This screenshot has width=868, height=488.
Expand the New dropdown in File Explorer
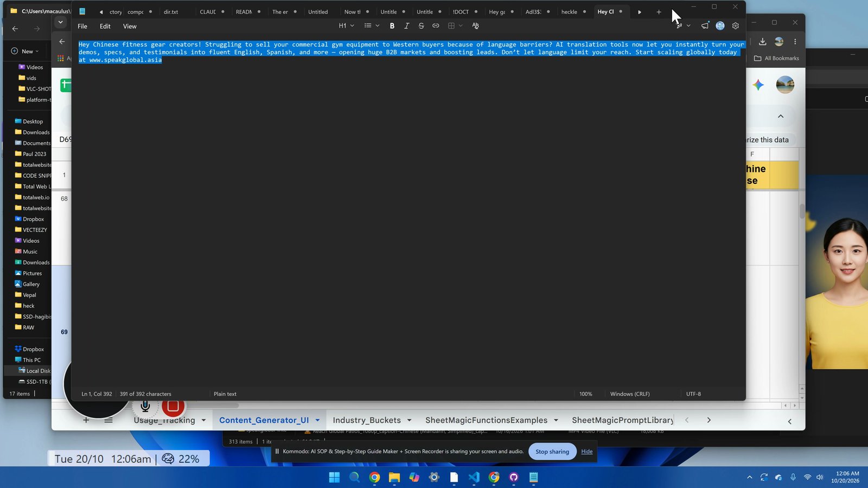tap(25, 52)
